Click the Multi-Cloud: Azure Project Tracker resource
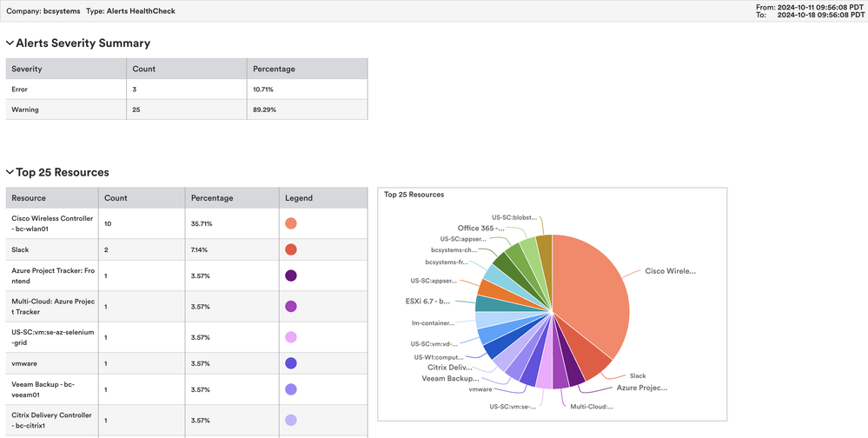 pyautogui.click(x=53, y=307)
